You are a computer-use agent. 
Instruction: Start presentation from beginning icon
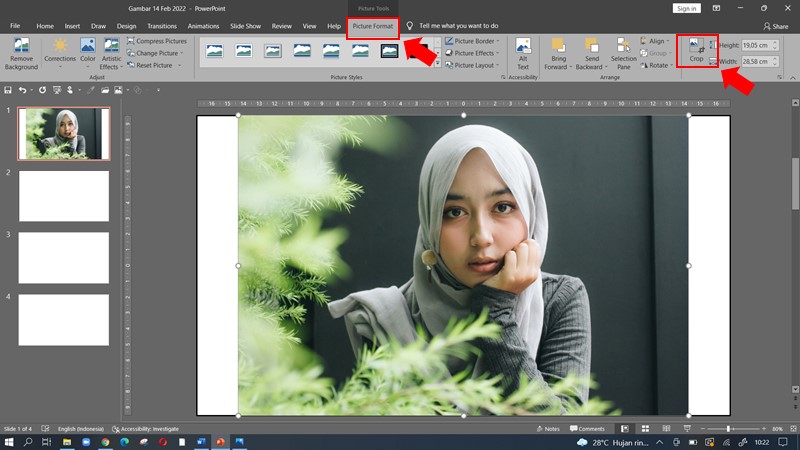pos(57,90)
